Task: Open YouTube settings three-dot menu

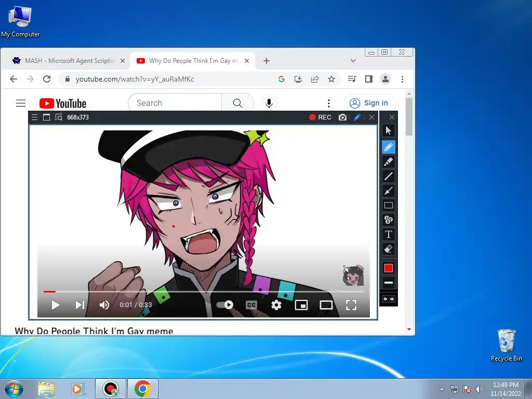Action: click(328, 103)
